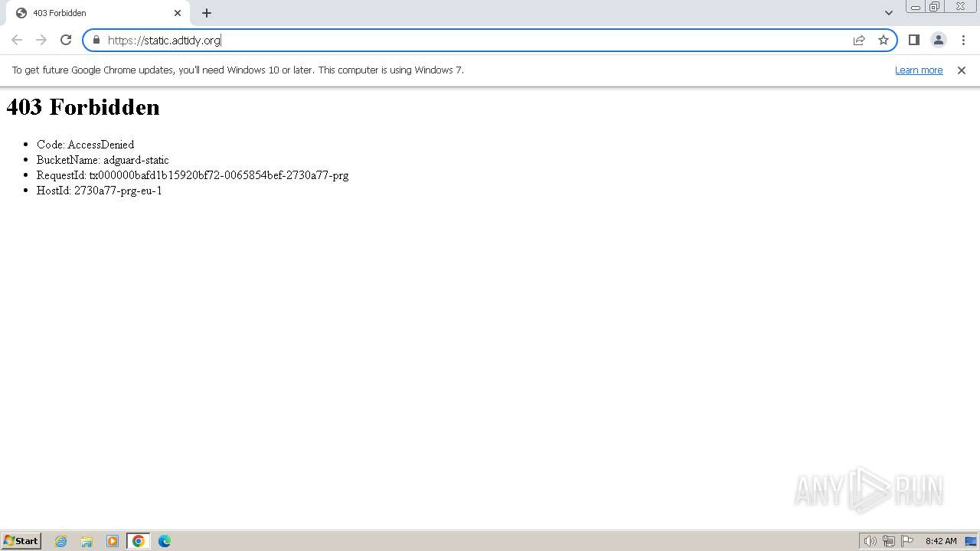The width and height of the screenshot is (980, 551).
Task: Reload the current page
Action: pos(66,40)
